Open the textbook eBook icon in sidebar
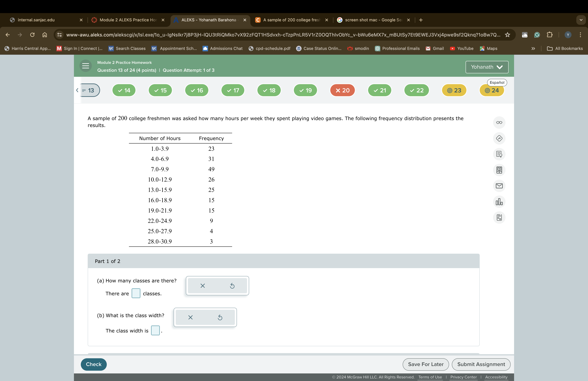This screenshot has width=588, height=381. tap(499, 170)
